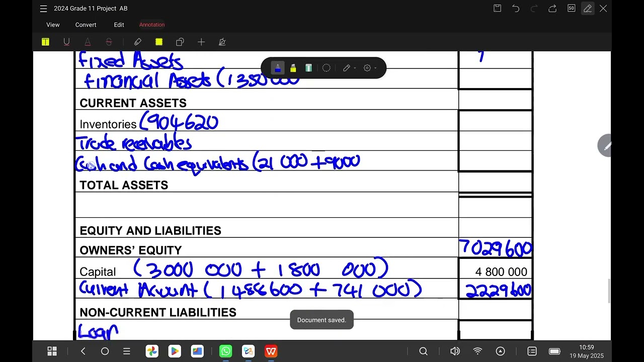Click the up-arrow circle tray icon

tap(500, 351)
